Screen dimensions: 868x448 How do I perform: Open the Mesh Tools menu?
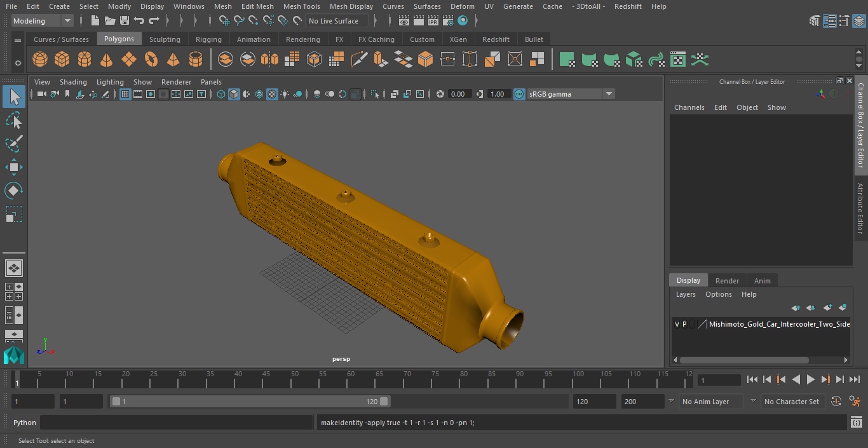(301, 6)
